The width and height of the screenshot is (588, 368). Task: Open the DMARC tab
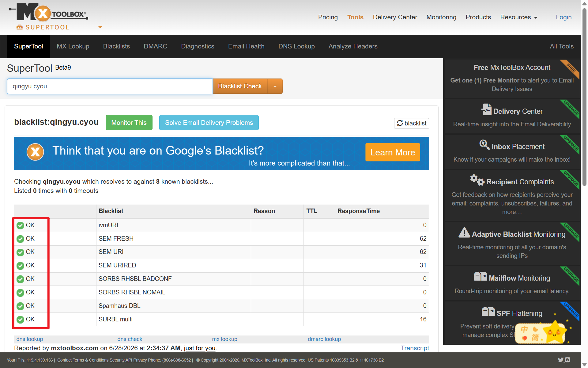[155, 46]
